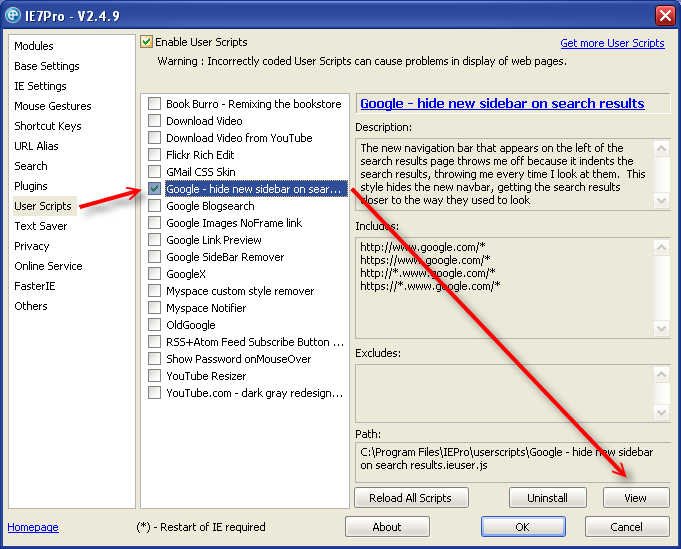The height and width of the screenshot is (549, 681).
Task: Check the Book Burro script checkbox
Action: click(x=154, y=104)
